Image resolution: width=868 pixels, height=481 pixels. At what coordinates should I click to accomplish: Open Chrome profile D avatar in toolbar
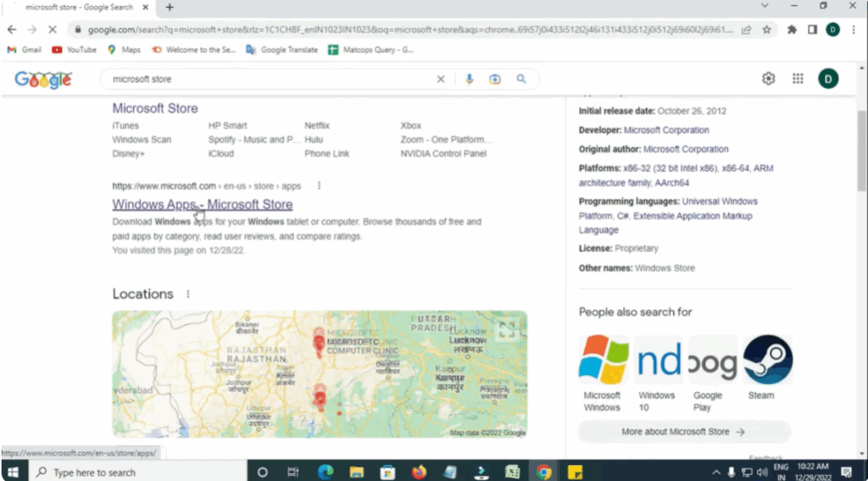pos(832,30)
